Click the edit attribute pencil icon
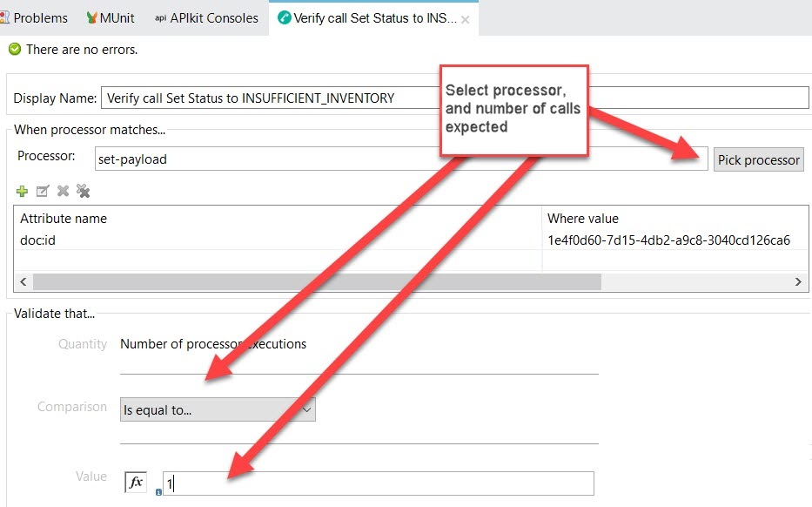 click(x=43, y=191)
